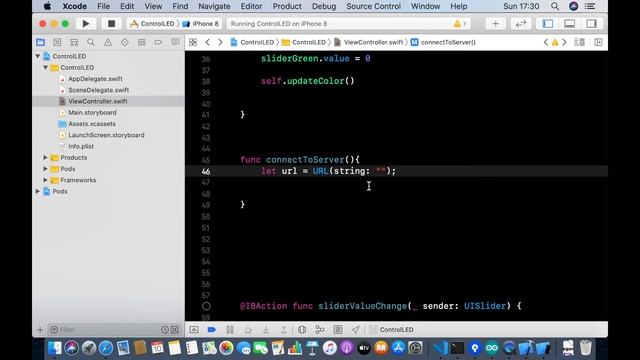640x360 pixels.
Task: Open the ViewController.swift jump bar segment
Action: pos(369,42)
